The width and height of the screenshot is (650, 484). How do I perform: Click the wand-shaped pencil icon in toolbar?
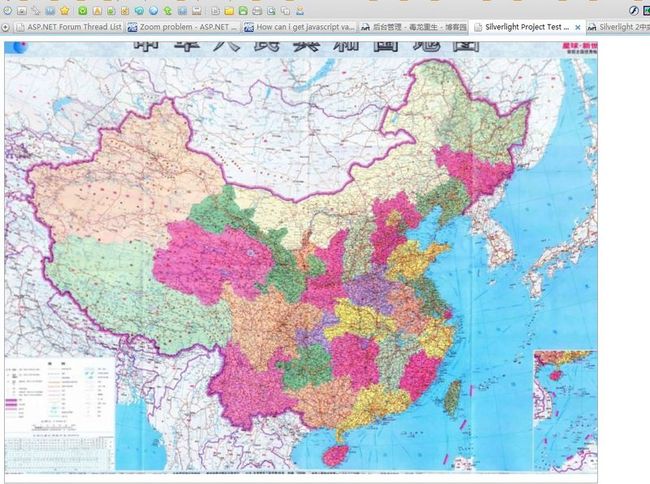pyautogui.click(x=36, y=11)
